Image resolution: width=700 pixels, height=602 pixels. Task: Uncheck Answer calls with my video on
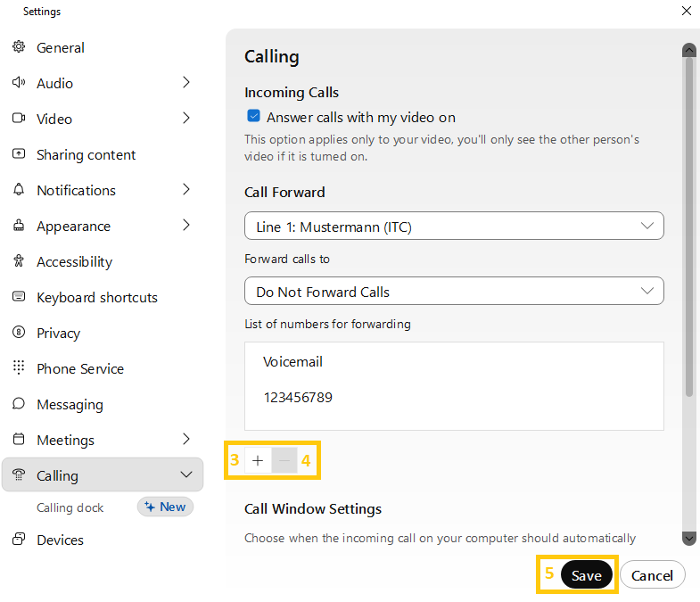click(x=254, y=117)
